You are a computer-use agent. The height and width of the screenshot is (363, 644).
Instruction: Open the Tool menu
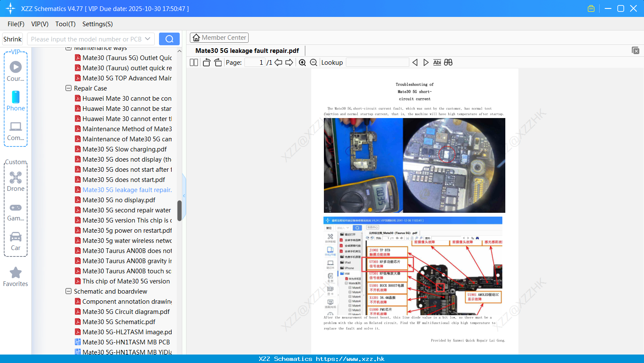[x=66, y=24]
